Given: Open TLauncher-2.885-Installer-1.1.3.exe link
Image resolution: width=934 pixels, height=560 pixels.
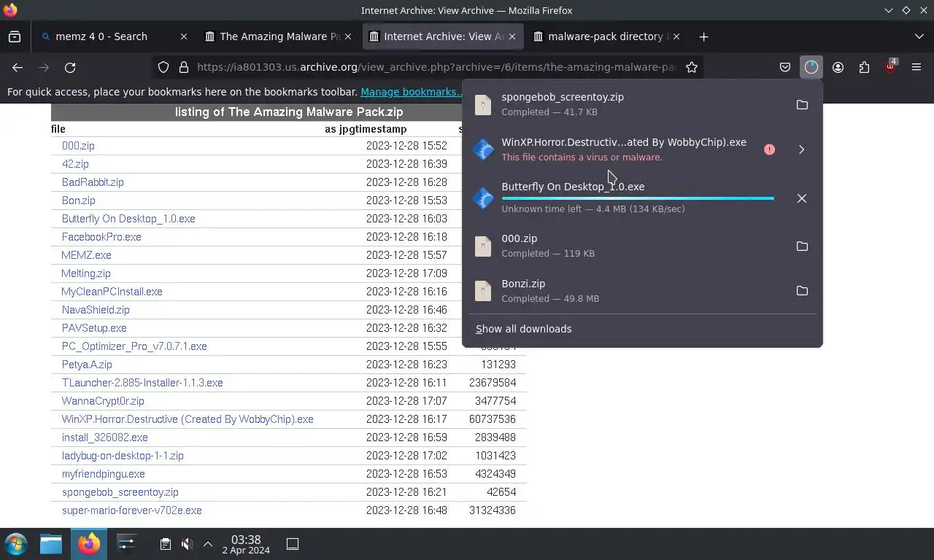Looking at the screenshot, I should tap(142, 383).
